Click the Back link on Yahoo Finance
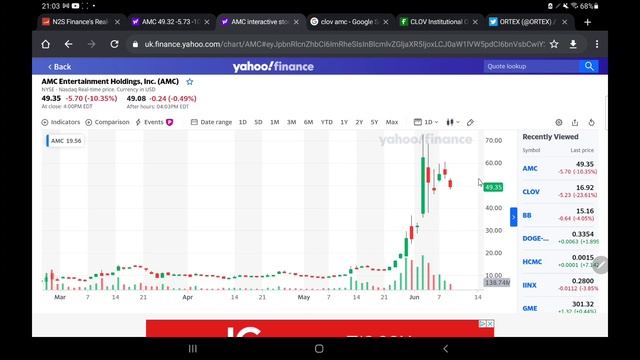The height and width of the screenshot is (360, 640). 60,67
